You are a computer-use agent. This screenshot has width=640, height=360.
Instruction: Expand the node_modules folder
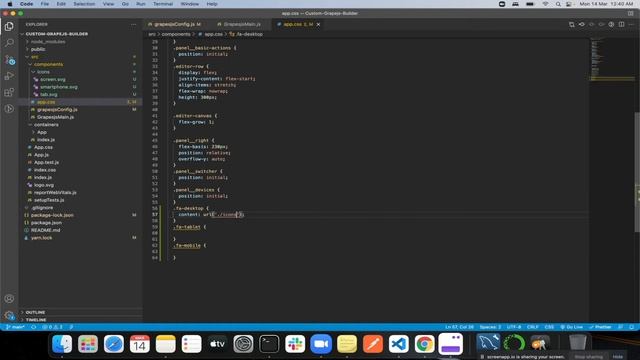[48, 42]
